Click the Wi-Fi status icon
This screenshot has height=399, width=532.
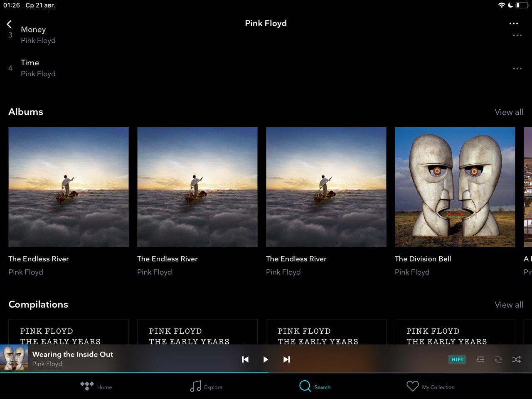pos(502,5)
